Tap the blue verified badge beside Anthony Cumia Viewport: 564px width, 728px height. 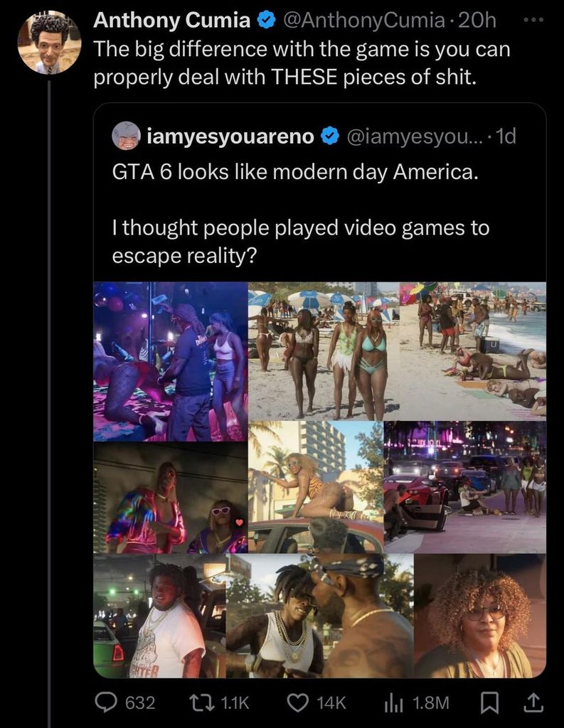point(266,21)
